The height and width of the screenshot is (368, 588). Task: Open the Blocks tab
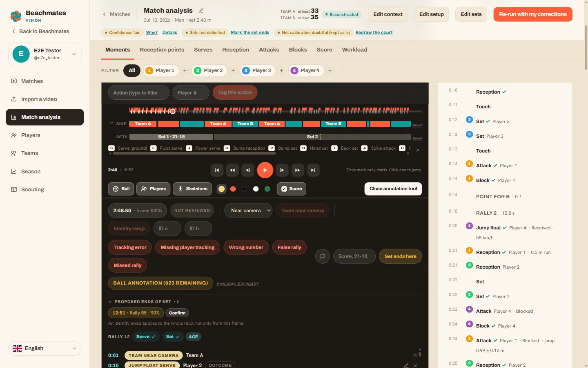click(x=298, y=50)
